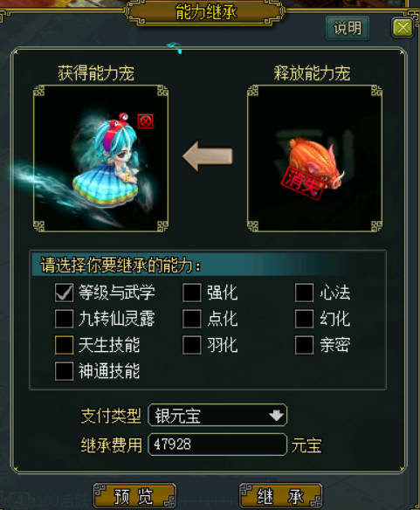Click the 预览 preview button
Viewport: 420px width, 510px height.
click(x=134, y=496)
